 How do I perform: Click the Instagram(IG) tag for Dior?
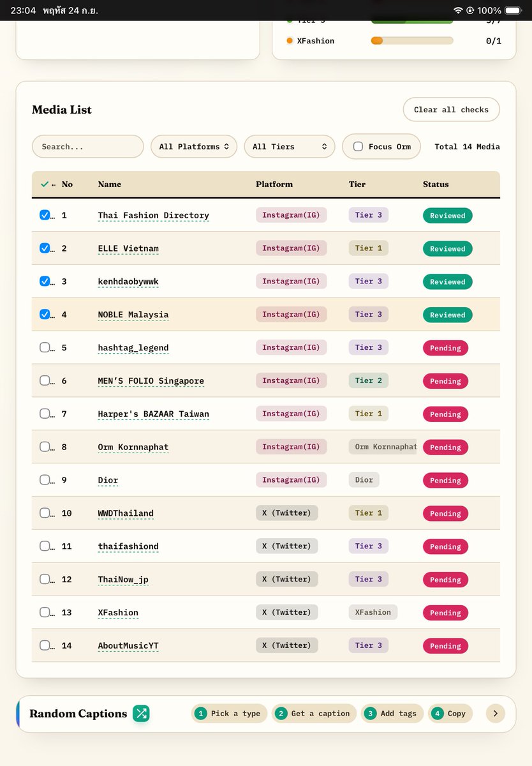(292, 480)
